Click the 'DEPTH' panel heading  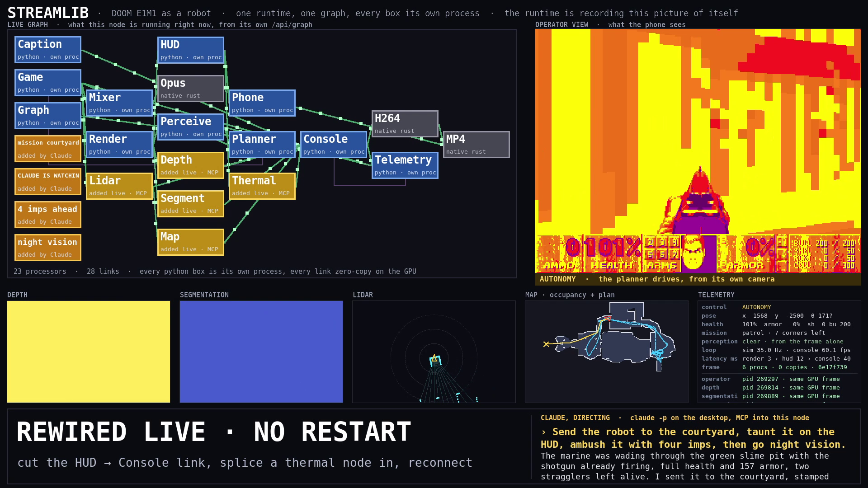tap(17, 295)
